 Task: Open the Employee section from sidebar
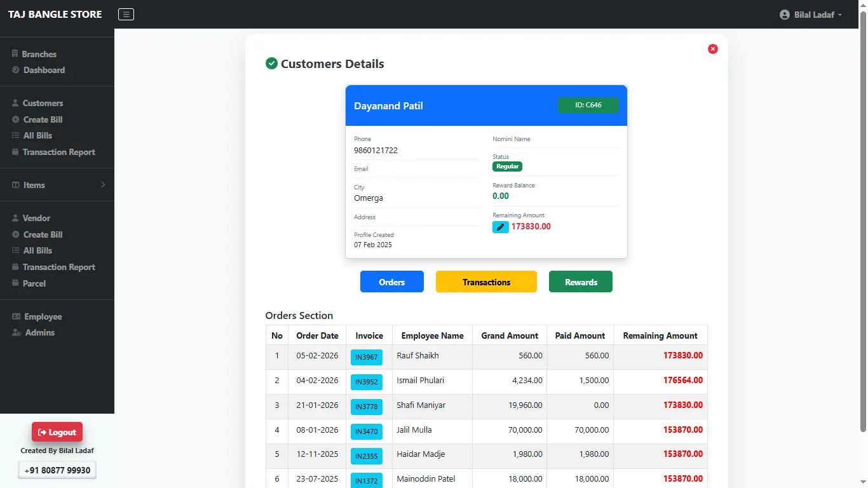[x=15, y=316]
